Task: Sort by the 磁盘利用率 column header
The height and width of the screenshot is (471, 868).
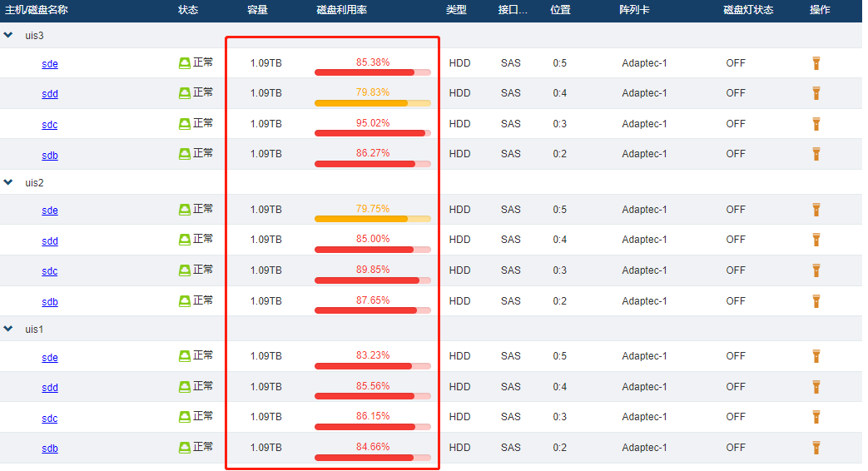Action: pos(342,10)
